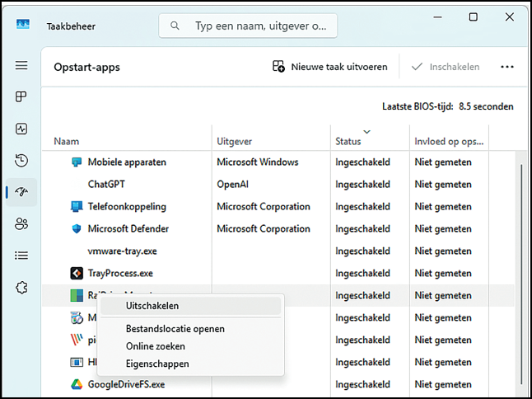
Task: Open Eigenschappen from the context menu
Action: tap(157, 364)
